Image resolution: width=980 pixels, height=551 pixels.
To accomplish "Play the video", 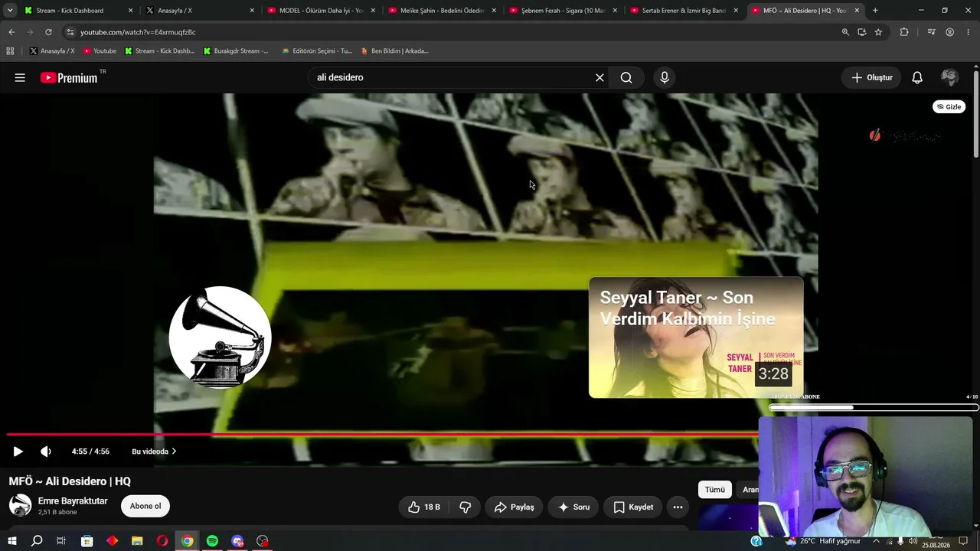I will (18, 452).
